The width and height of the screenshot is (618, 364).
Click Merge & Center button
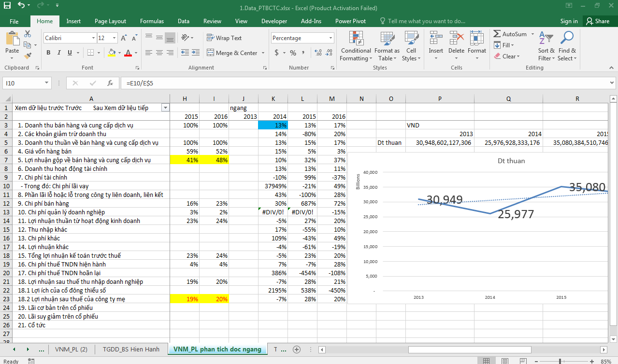[232, 53]
